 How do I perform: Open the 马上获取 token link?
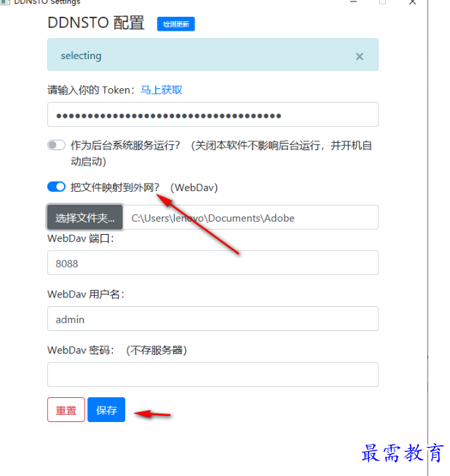(x=161, y=90)
